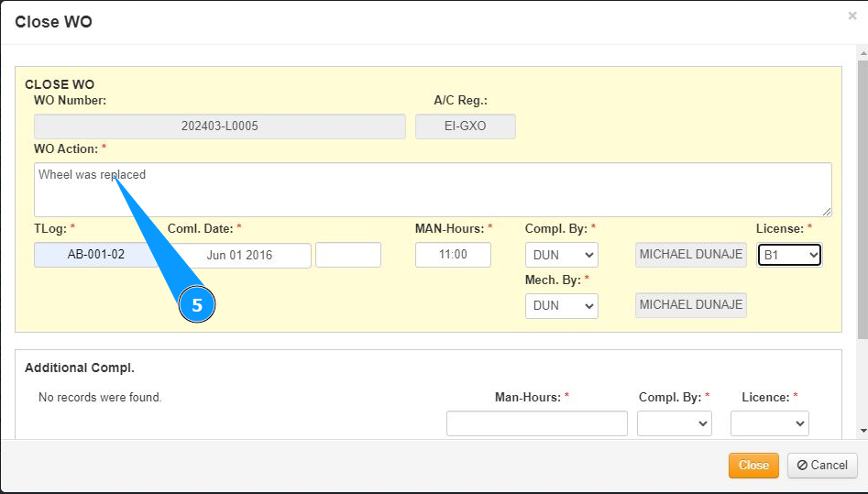Click the orange Close button
868x494 pixels.
pyautogui.click(x=753, y=466)
